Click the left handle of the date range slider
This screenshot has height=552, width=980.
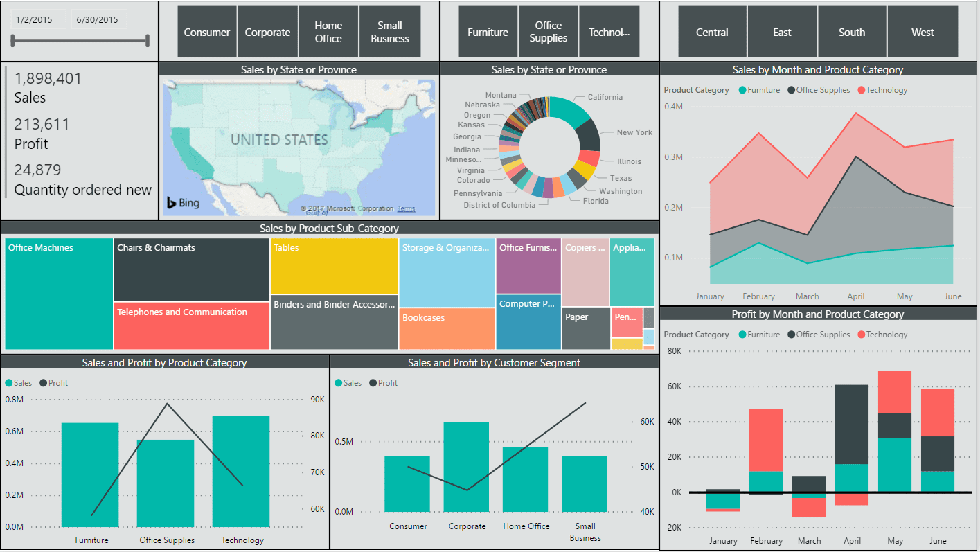pyautogui.click(x=12, y=40)
